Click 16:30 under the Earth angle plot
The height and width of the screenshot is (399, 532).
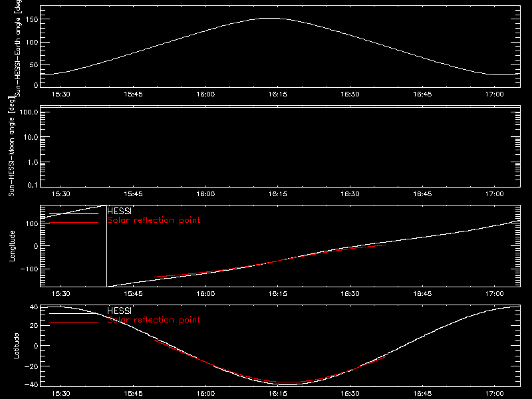pos(350,94)
